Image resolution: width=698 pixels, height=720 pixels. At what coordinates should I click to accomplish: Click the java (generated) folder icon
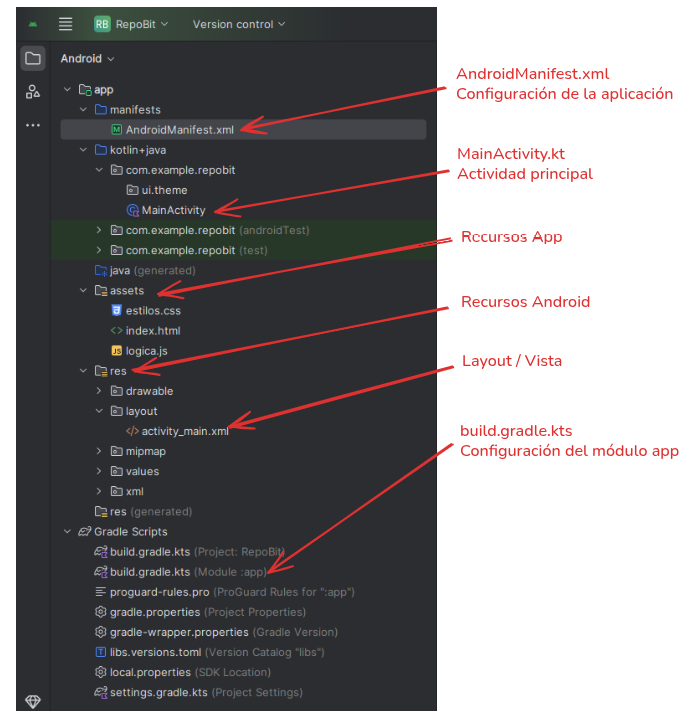101,270
